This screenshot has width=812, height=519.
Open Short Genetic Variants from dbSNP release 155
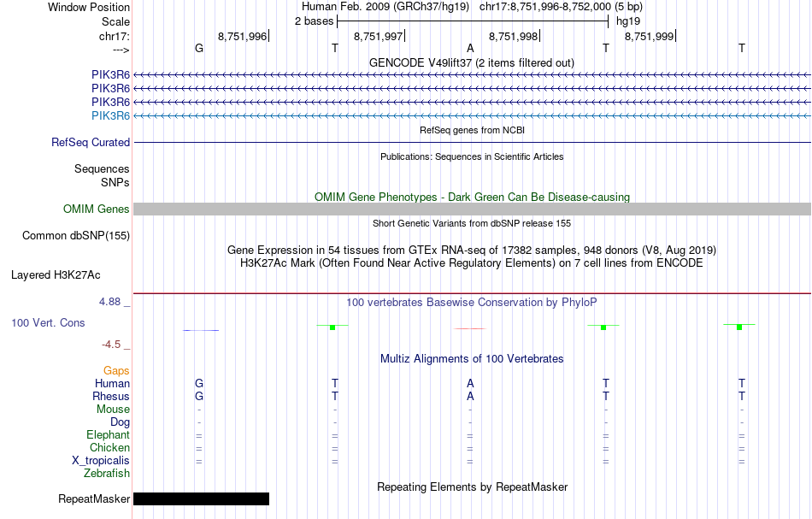pyautogui.click(x=472, y=223)
